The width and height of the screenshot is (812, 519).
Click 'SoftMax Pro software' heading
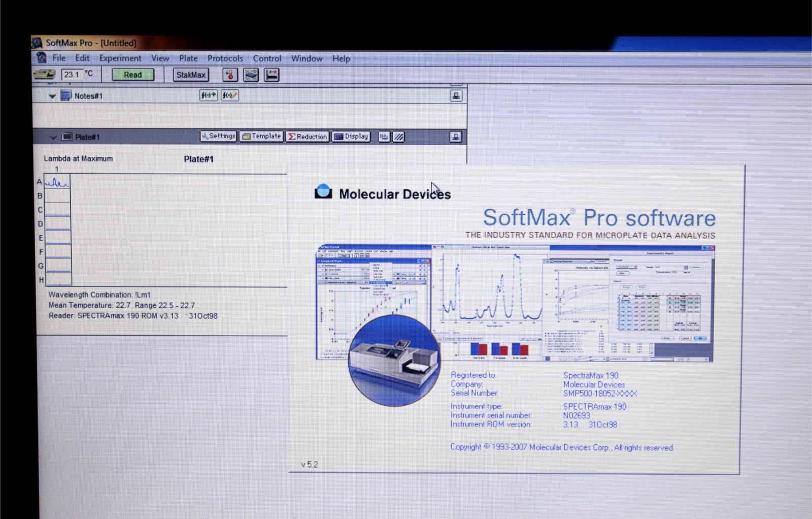pyautogui.click(x=599, y=218)
